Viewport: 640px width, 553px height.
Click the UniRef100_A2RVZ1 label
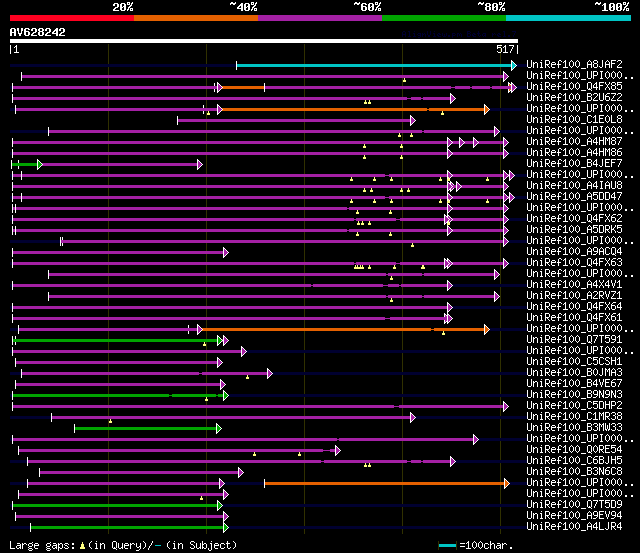tap(574, 296)
